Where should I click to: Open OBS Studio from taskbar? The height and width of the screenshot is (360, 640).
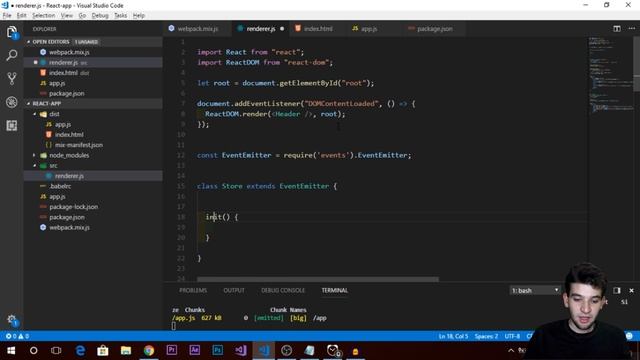(287, 351)
